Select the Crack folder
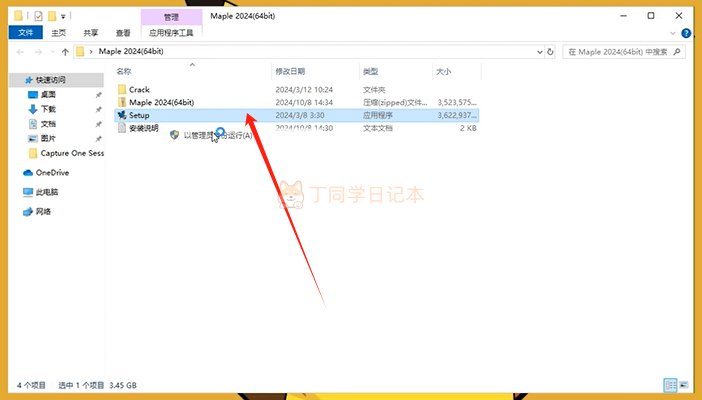 tap(139, 90)
